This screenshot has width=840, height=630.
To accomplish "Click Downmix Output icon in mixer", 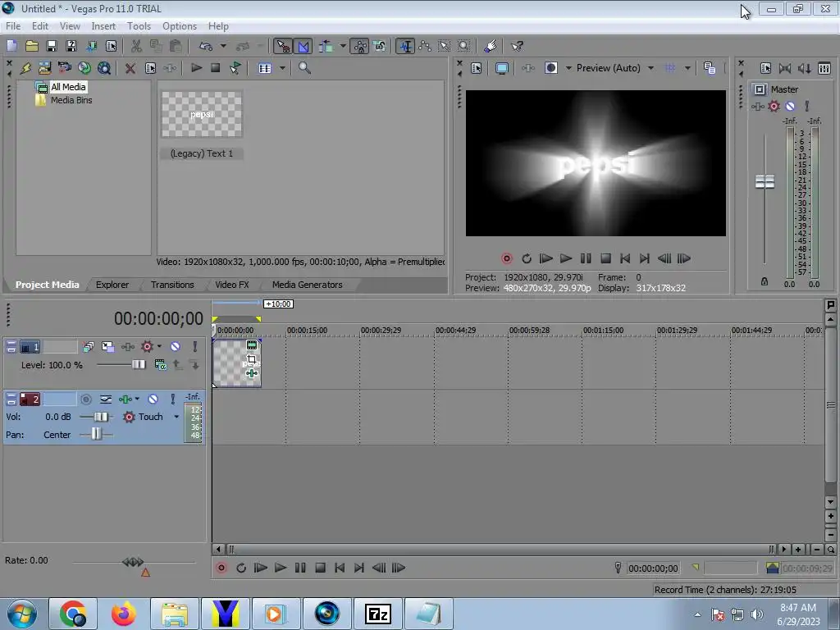I will (785, 68).
